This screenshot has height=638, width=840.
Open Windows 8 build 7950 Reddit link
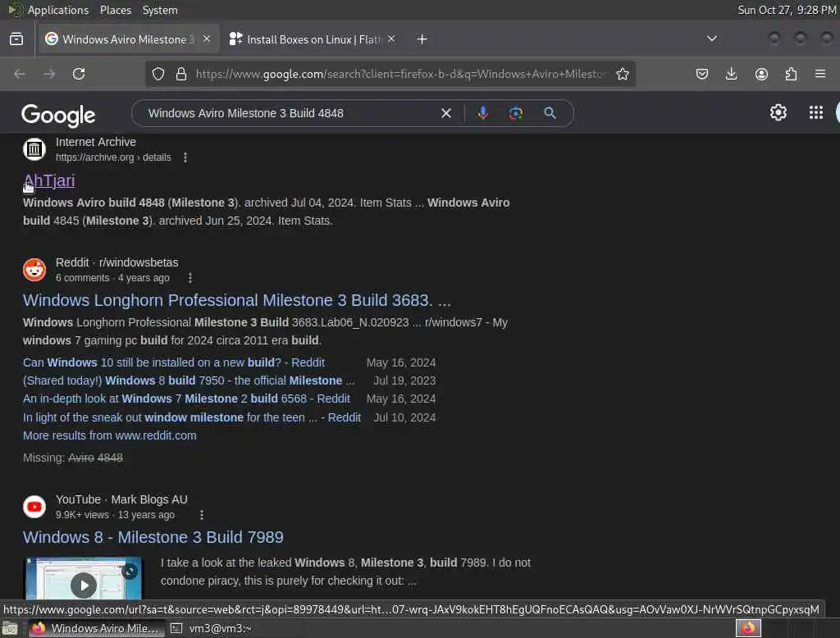[x=189, y=381]
